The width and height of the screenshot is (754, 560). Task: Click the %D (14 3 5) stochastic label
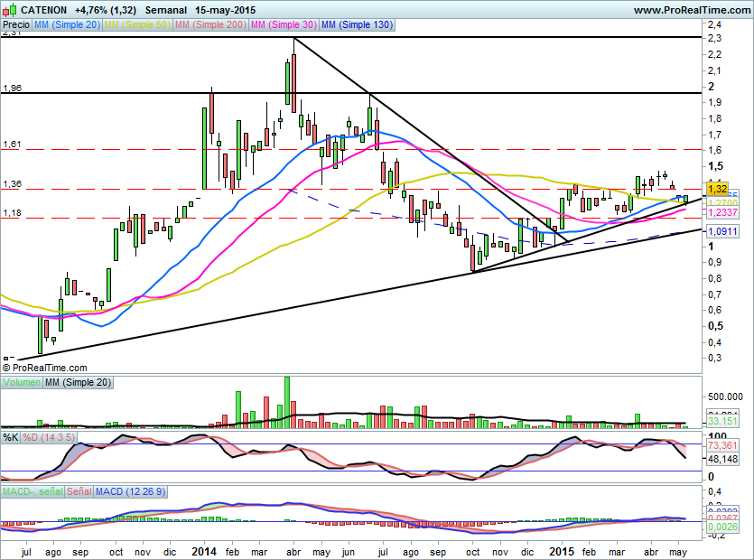coord(49,437)
